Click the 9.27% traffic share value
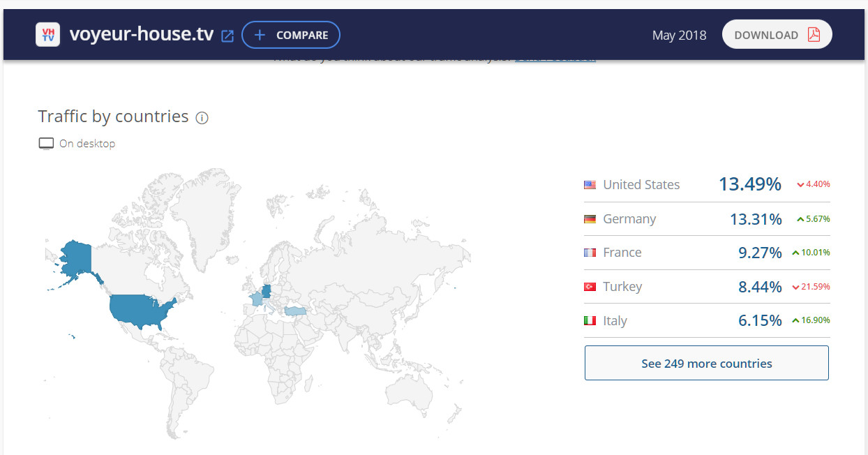 click(x=760, y=253)
